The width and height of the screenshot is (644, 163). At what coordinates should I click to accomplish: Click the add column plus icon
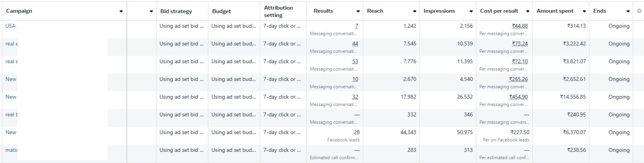pos(639,11)
